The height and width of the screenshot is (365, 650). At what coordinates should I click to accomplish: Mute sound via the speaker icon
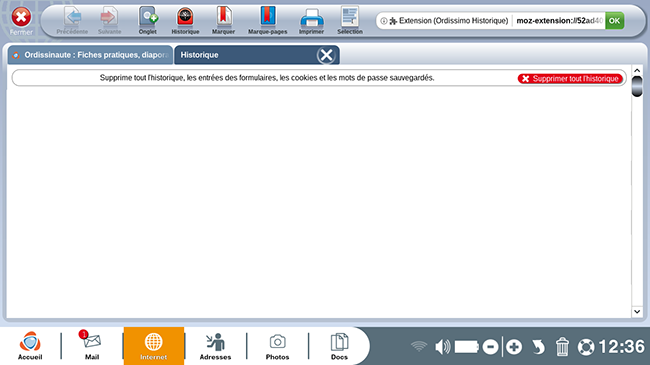pyautogui.click(x=442, y=347)
